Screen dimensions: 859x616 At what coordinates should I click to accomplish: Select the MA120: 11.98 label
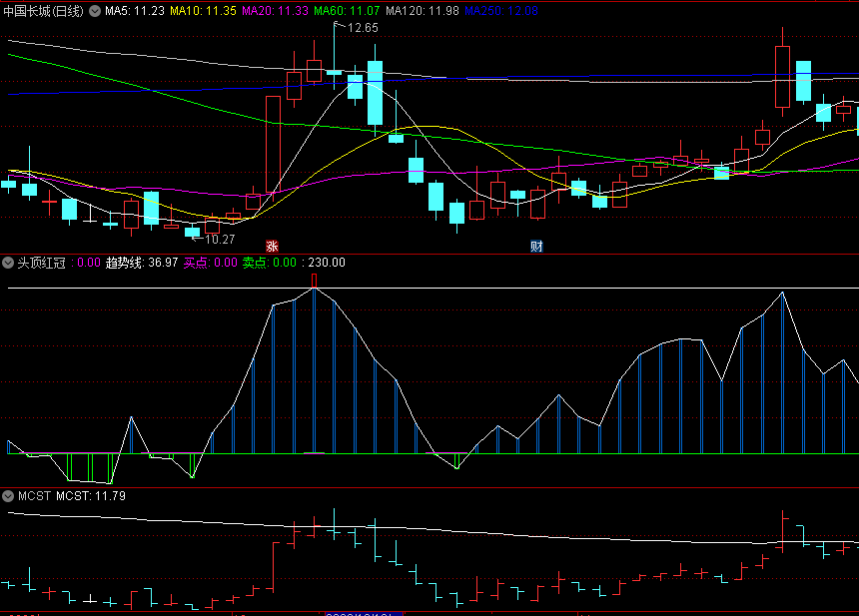423,11
